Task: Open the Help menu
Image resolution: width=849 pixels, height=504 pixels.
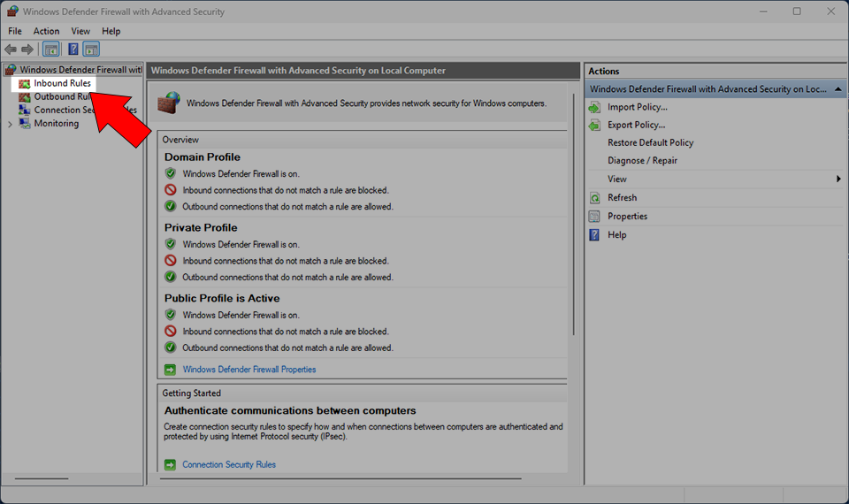Action: click(111, 31)
